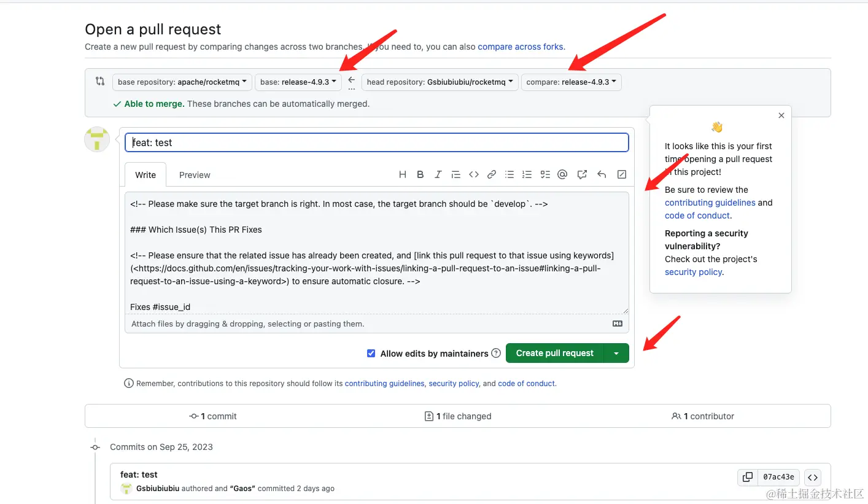Image resolution: width=868 pixels, height=504 pixels.
Task: Open code of conduct link in the popup
Action: point(697,215)
